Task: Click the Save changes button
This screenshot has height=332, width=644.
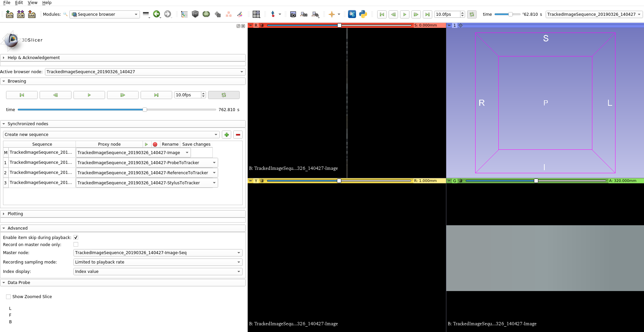Action: [196, 144]
